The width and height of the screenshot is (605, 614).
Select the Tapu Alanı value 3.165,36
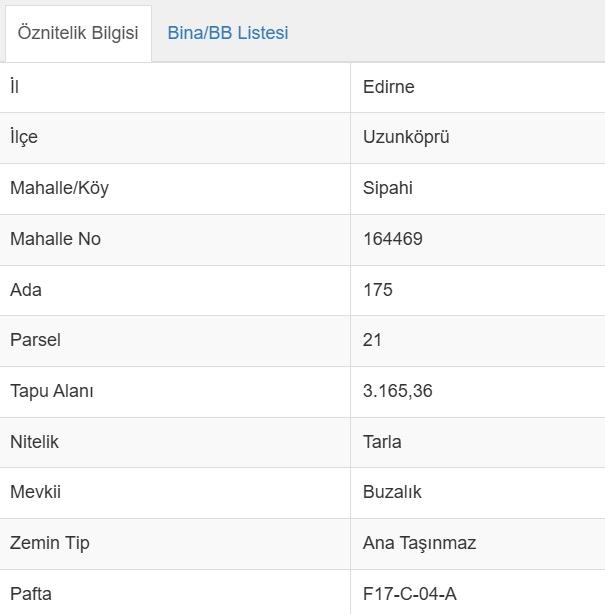point(398,391)
